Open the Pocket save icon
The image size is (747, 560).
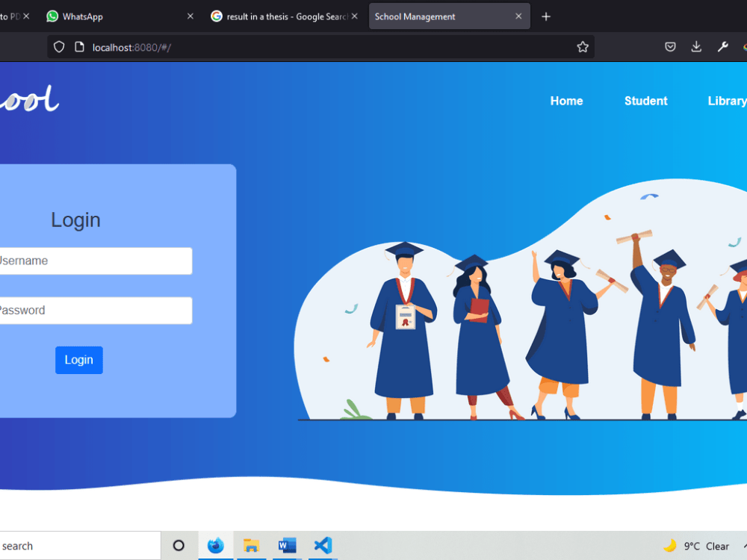click(670, 46)
